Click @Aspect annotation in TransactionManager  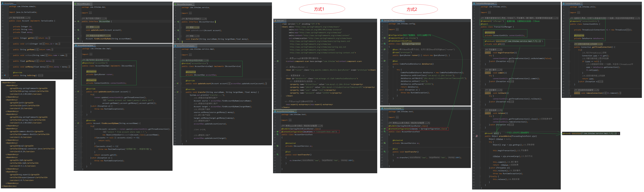(x=484, y=24)
